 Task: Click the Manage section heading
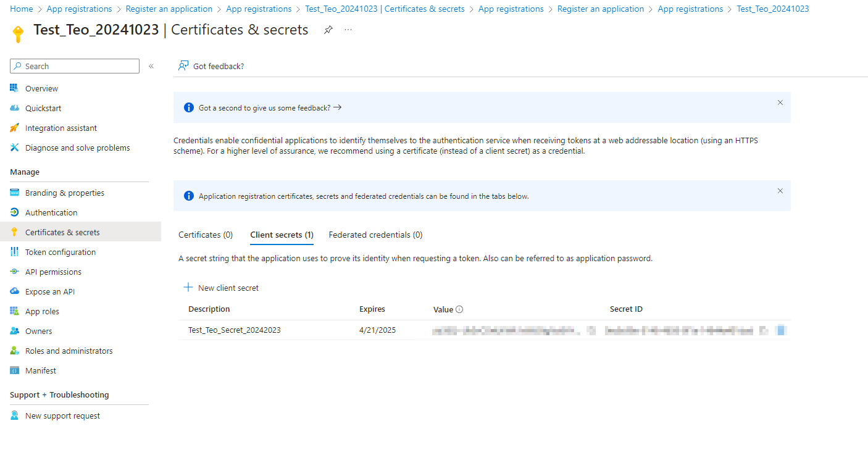click(25, 172)
